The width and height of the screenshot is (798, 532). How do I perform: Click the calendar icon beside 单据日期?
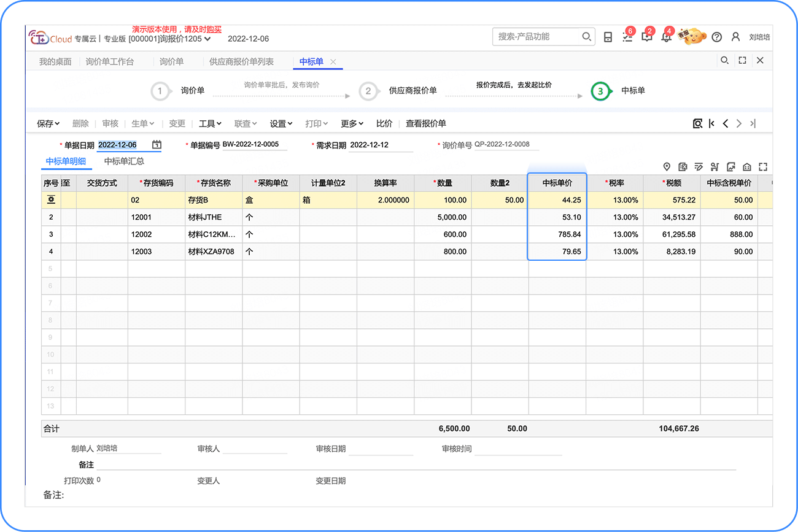(x=157, y=145)
